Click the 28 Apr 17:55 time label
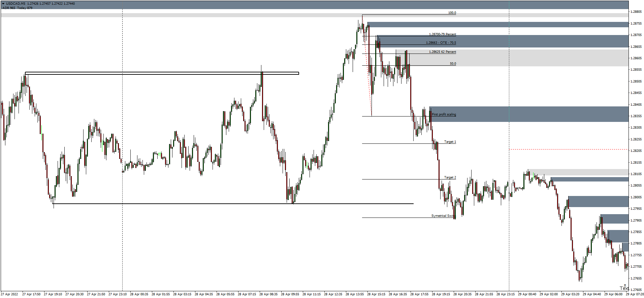The height and width of the screenshot is (298, 644). coord(419,294)
